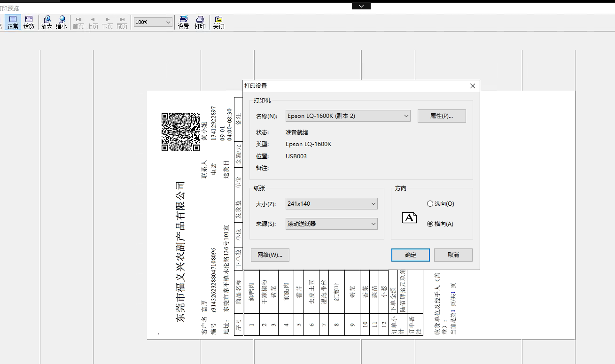Select the 正常 (normal) view icon
Viewport: 615px width, 364px height.
(x=13, y=22)
